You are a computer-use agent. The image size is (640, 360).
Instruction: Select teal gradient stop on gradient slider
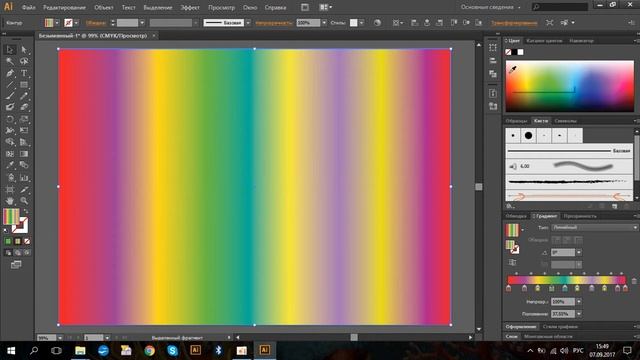[565, 289]
